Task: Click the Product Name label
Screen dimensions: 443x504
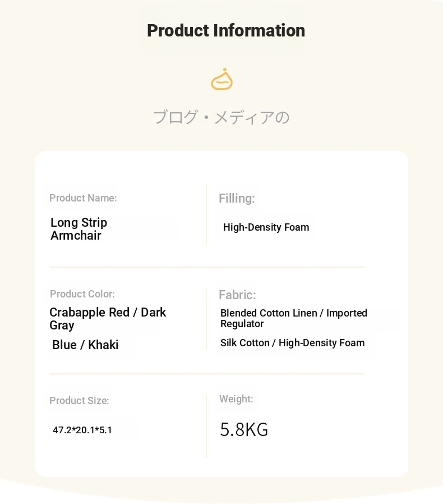Action: [83, 198]
